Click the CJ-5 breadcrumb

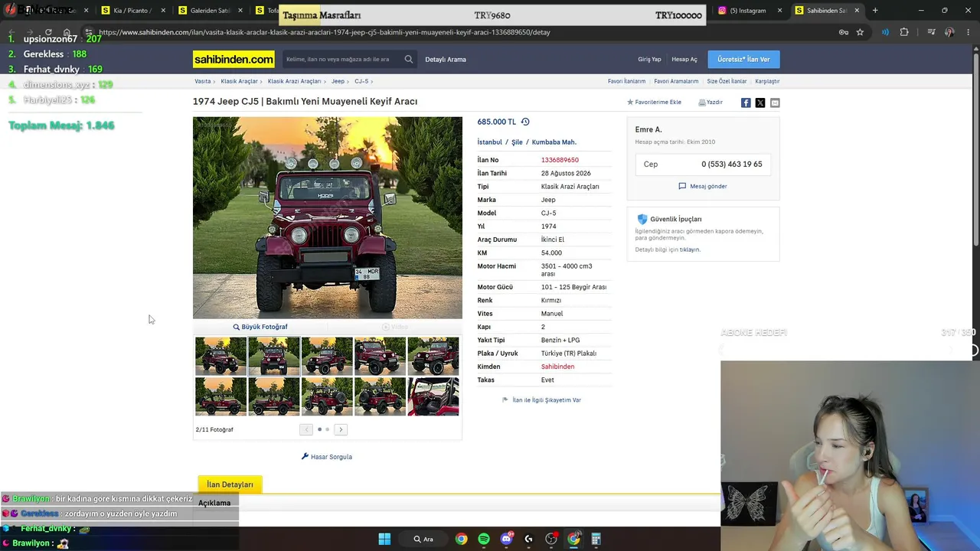tap(361, 81)
